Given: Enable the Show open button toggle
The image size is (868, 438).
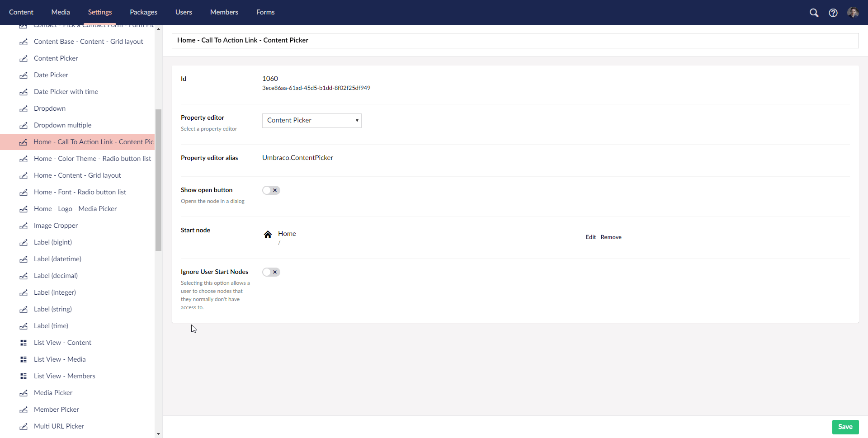Looking at the screenshot, I should click(x=271, y=190).
